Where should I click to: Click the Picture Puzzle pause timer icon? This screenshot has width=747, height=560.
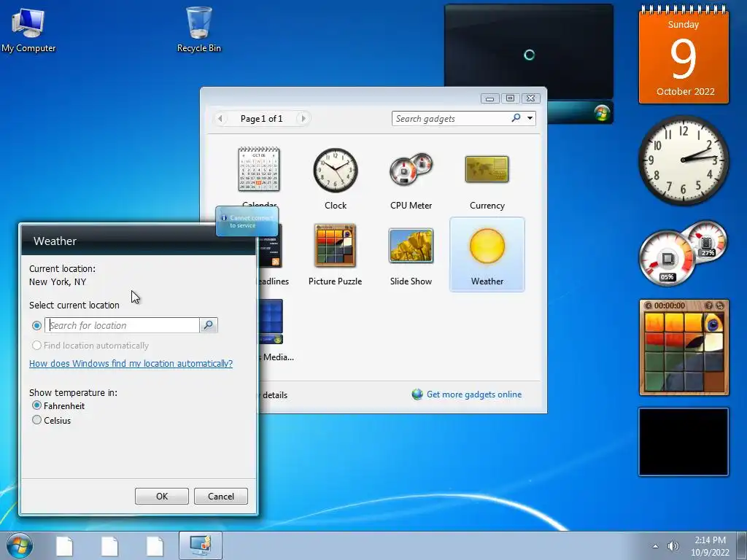pos(649,306)
